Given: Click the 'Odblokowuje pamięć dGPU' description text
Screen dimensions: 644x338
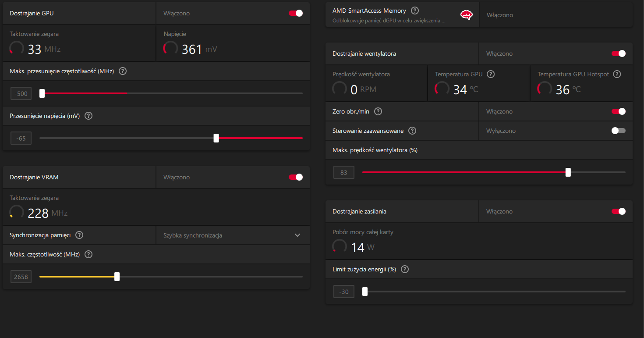Looking at the screenshot, I should tap(389, 20).
